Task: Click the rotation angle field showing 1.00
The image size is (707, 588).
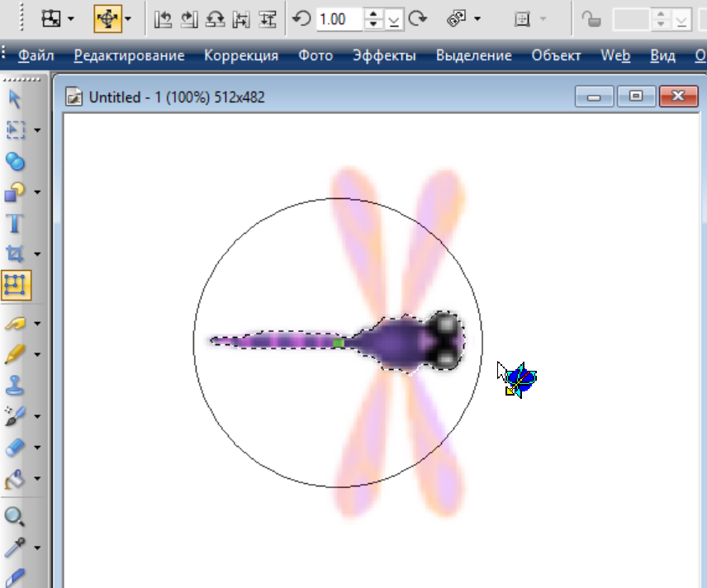Action: (x=339, y=19)
